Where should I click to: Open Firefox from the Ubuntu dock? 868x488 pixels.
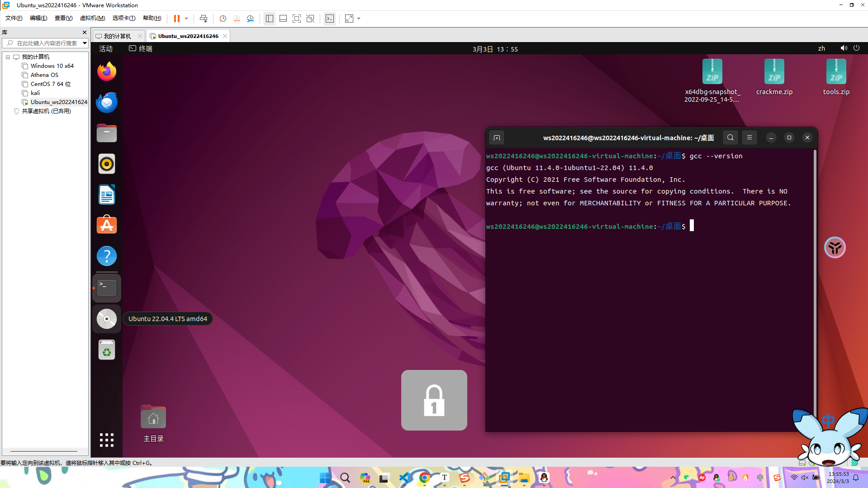click(107, 71)
